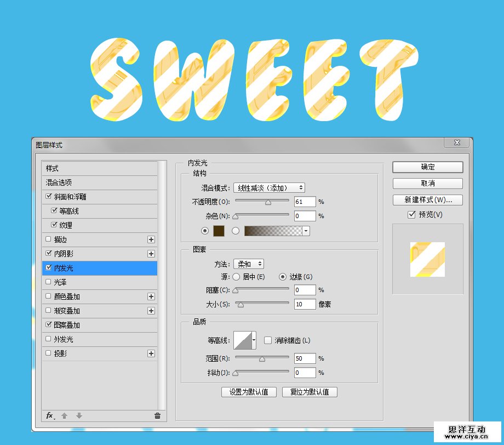Toggle the 预览(V) checkbox
Screen dimensions: 504x445
[x=411, y=214]
